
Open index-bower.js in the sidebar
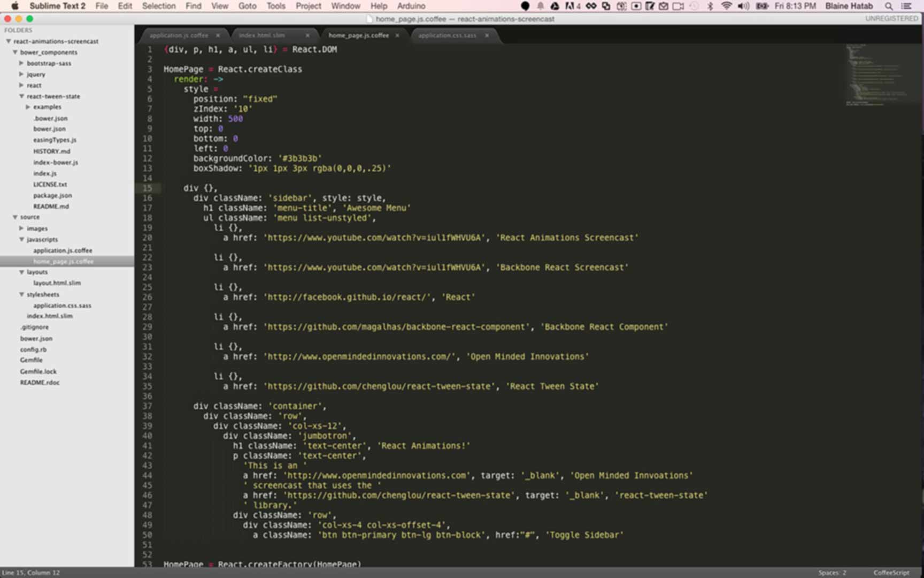pos(56,162)
